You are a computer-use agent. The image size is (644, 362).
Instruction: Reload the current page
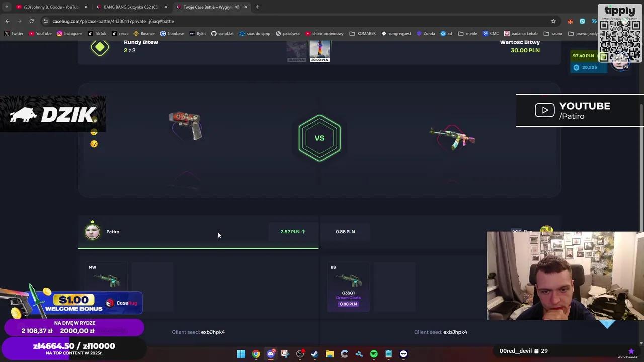click(x=31, y=21)
